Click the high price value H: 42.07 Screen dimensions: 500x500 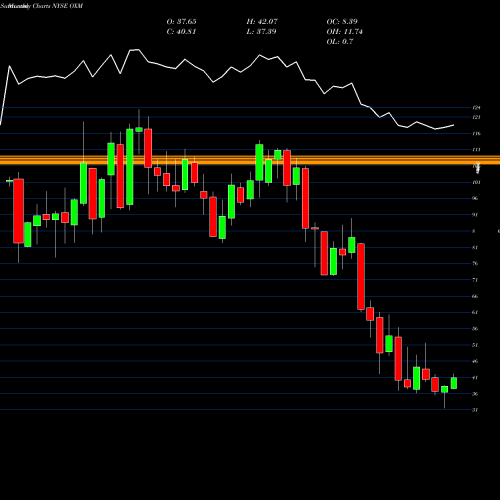click(262, 22)
